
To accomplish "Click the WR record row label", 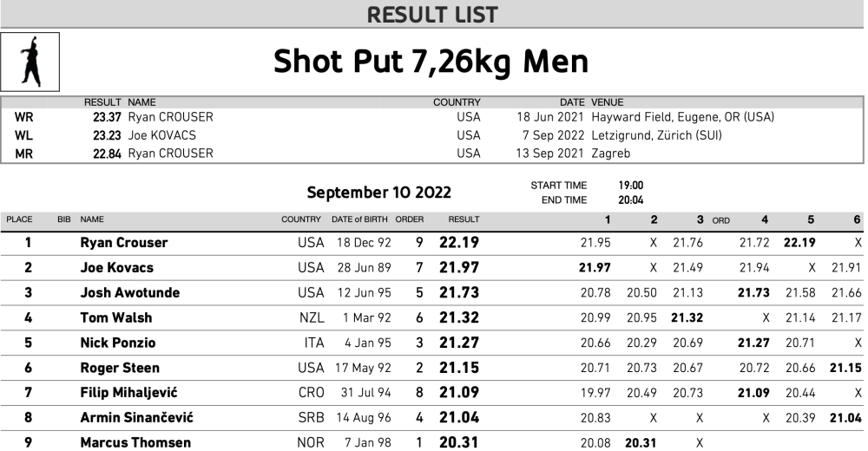I will point(24,117).
